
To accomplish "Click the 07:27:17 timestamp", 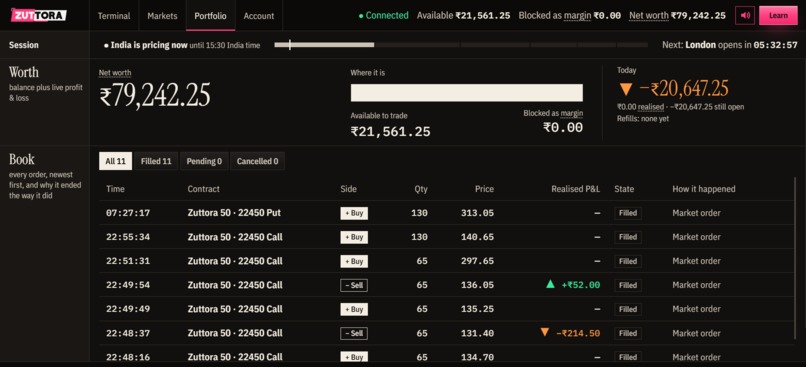I will point(128,213).
